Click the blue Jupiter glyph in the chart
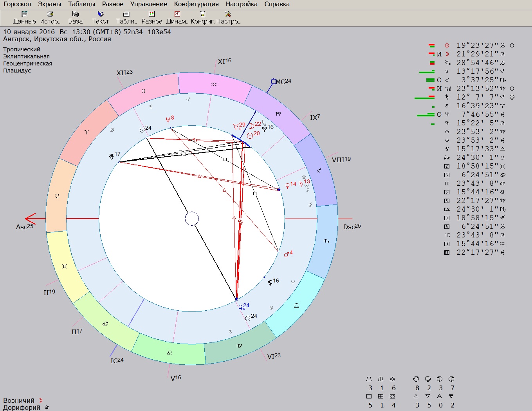532x411 pixels. [241, 307]
